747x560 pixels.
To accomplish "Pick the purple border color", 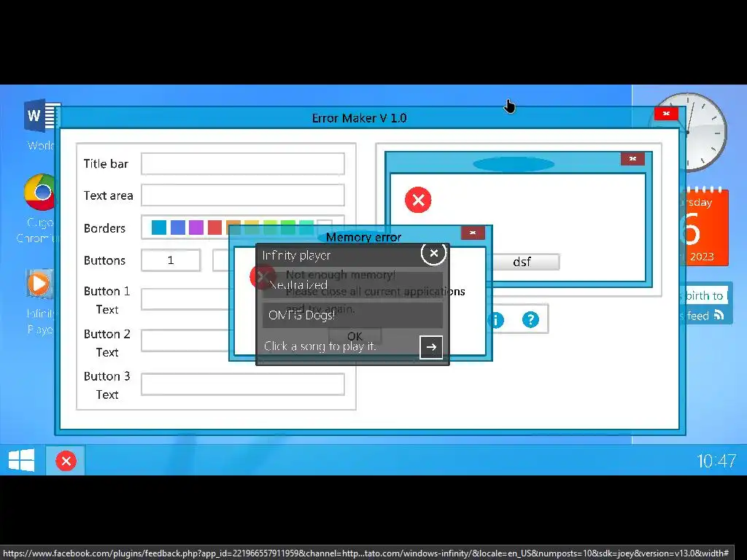I will (196, 227).
